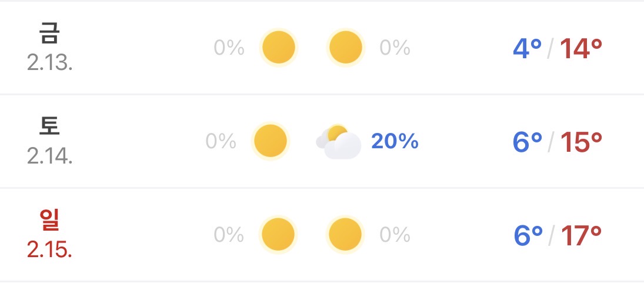Click Saturday afternoon partly cloudy icon

(339, 142)
